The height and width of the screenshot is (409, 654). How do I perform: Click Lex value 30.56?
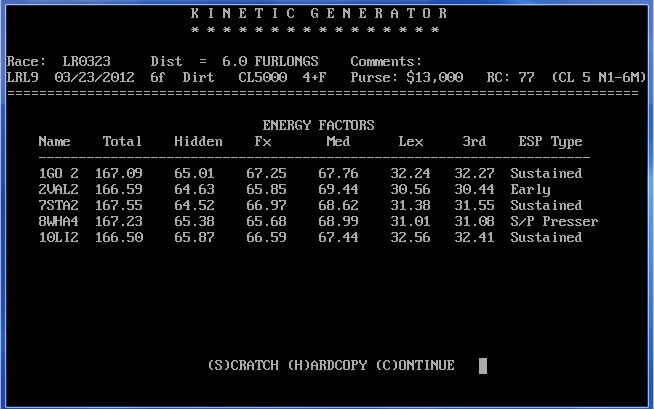410,189
